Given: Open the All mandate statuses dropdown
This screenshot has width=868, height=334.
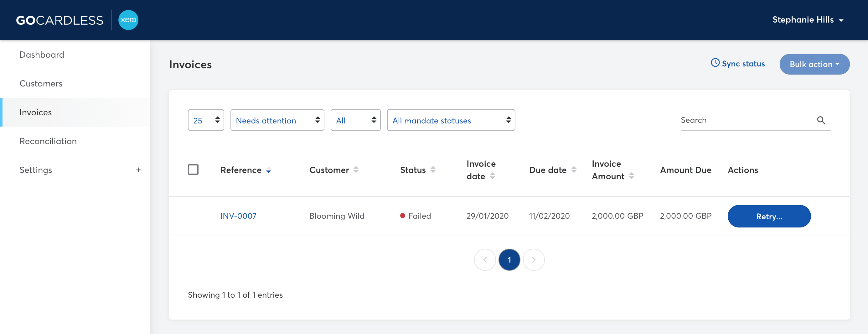Looking at the screenshot, I should click(451, 120).
